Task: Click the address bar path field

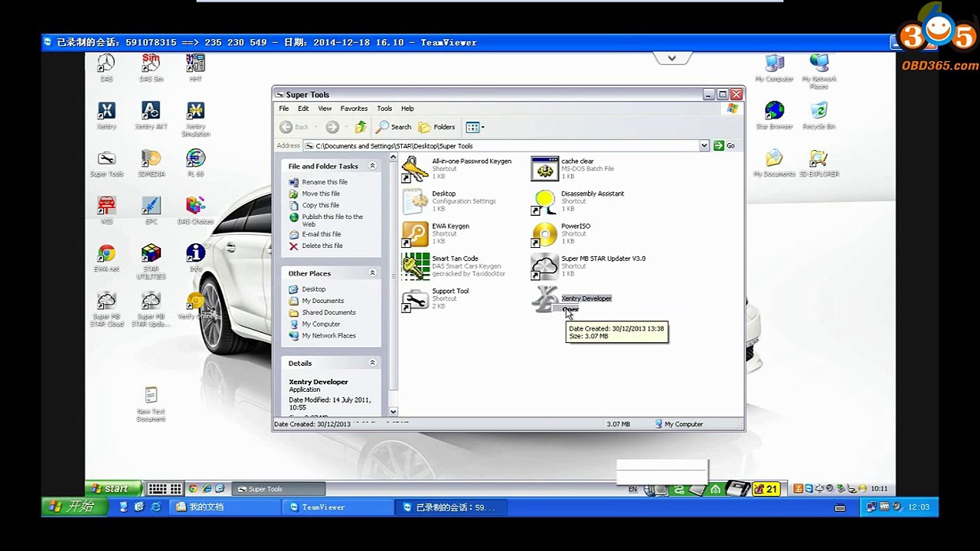Action: coord(501,145)
